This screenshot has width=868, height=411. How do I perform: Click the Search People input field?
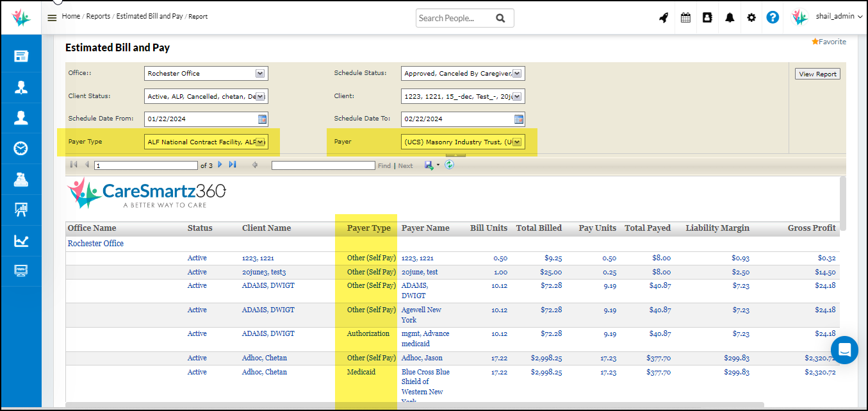[455, 18]
